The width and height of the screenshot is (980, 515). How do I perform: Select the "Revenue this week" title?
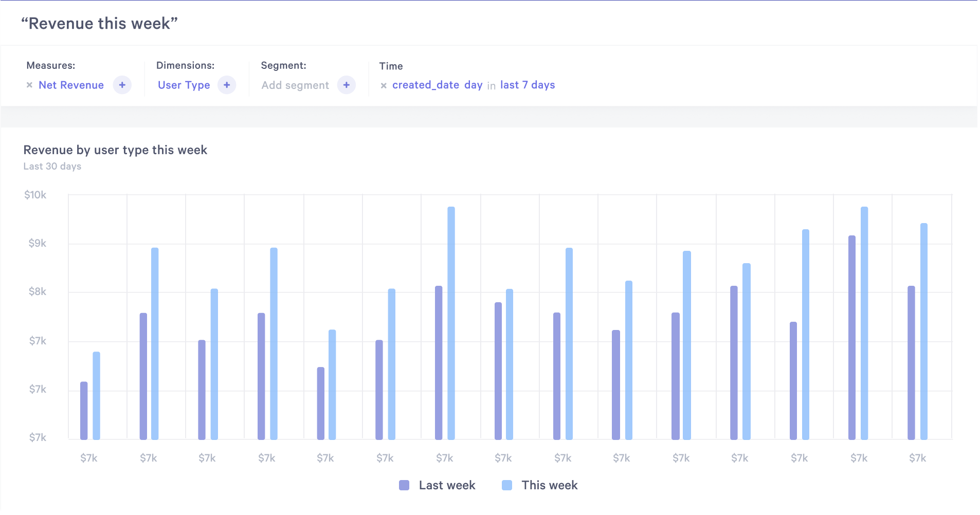click(99, 23)
